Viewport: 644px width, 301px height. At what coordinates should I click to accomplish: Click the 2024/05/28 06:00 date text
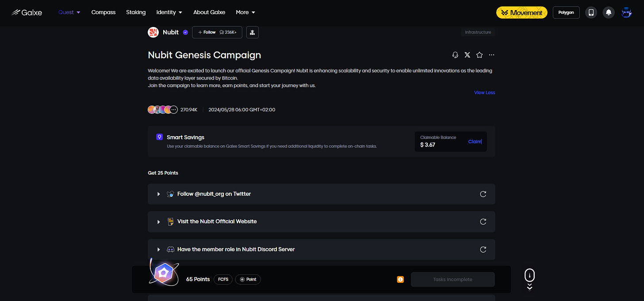[x=242, y=110]
